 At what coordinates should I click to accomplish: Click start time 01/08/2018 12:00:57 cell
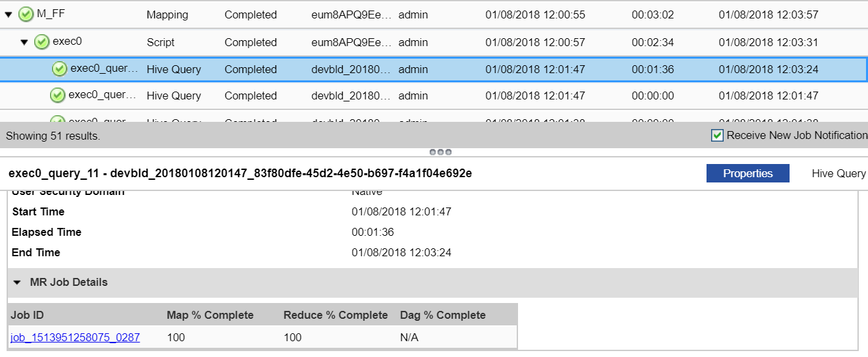coord(535,42)
